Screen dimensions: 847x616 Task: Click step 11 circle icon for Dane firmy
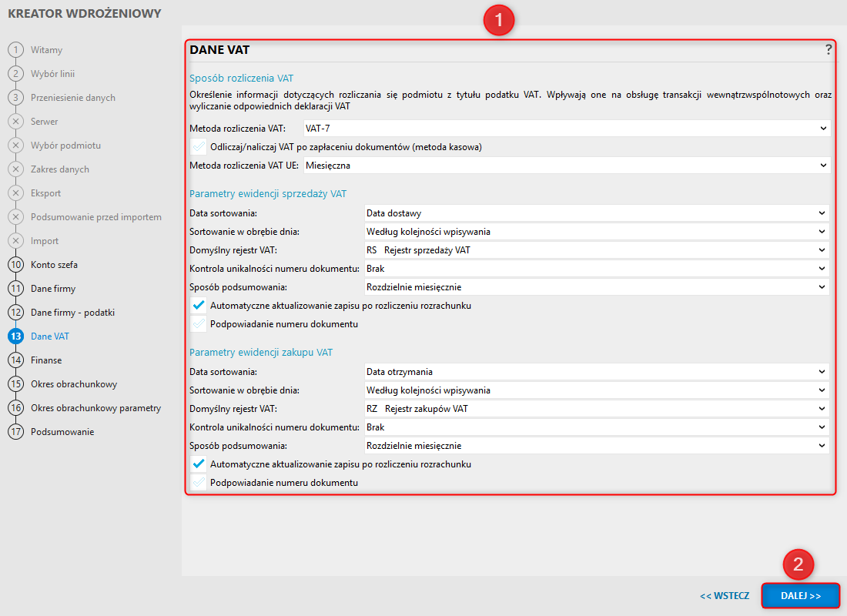coord(15,289)
